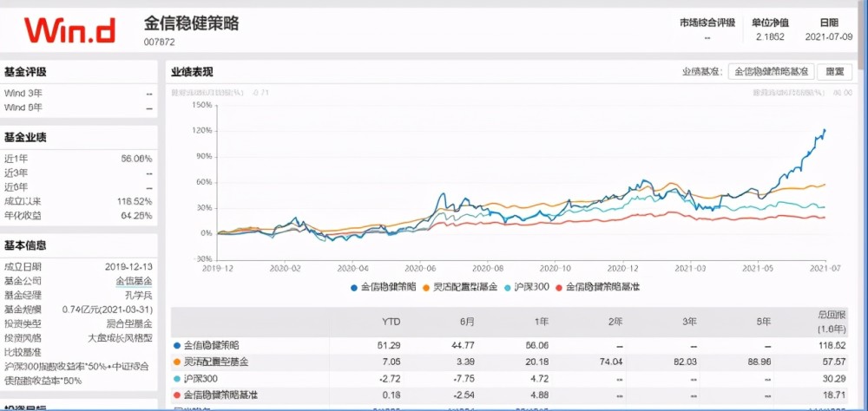Viewport: 868px width, 411px height.
Task: Click the 近1年 return value 56.06%
Action: point(137,159)
